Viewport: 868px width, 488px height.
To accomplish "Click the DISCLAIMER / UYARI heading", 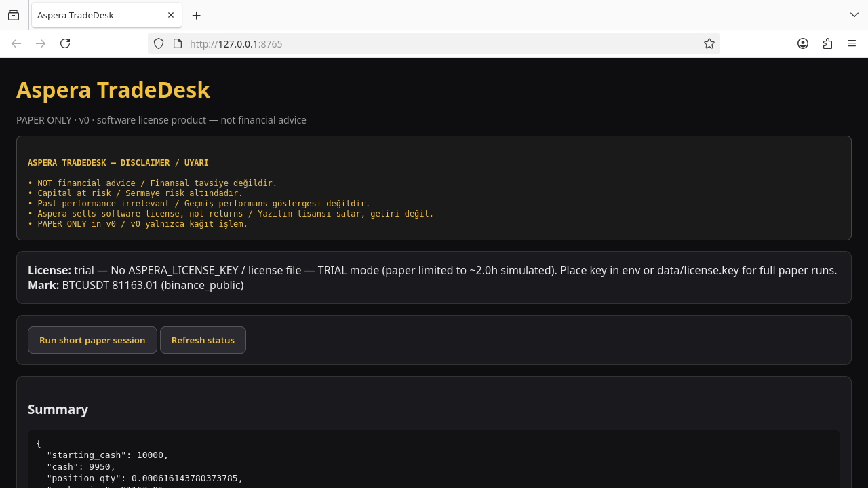I will (118, 163).
